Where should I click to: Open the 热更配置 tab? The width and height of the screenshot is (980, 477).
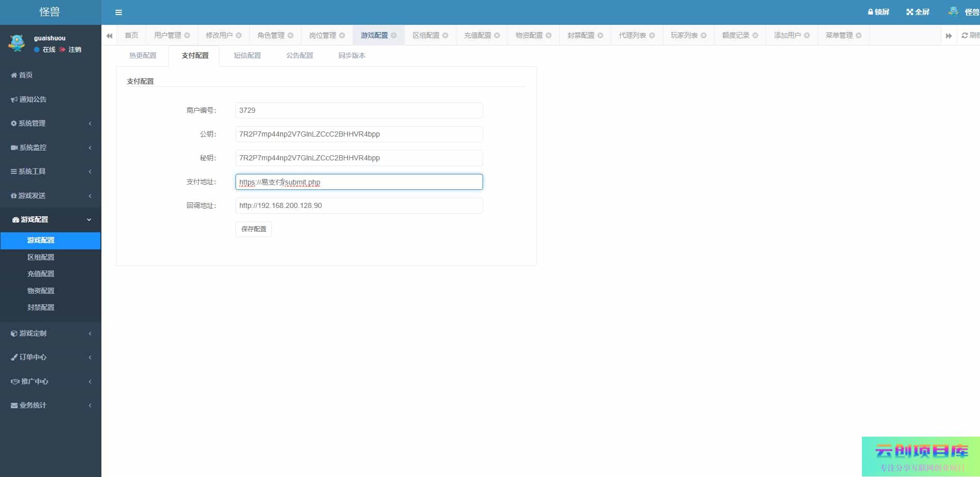[142, 55]
